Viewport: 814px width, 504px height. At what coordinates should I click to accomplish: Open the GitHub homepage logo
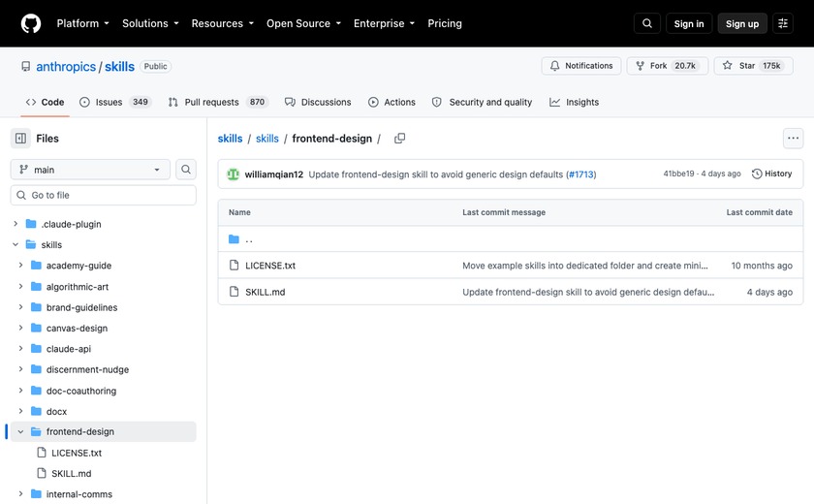[31, 23]
